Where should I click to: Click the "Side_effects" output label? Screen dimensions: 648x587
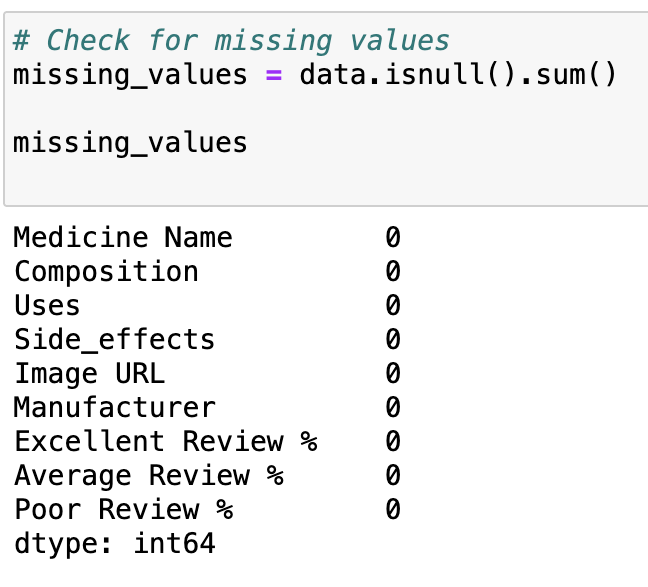(x=114, y=339)
